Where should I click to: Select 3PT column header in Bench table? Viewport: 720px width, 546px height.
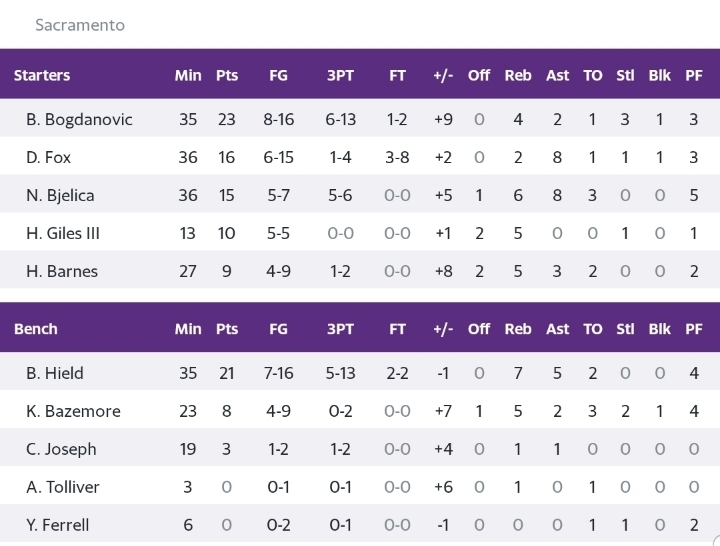click(x=341, y=329)
